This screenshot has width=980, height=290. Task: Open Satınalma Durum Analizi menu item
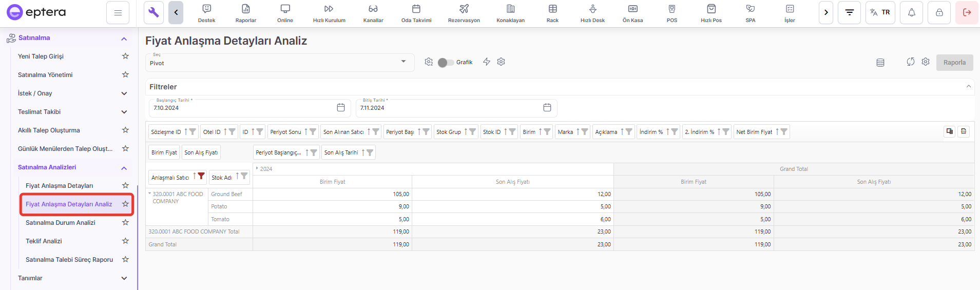click(x=60, y=223)
